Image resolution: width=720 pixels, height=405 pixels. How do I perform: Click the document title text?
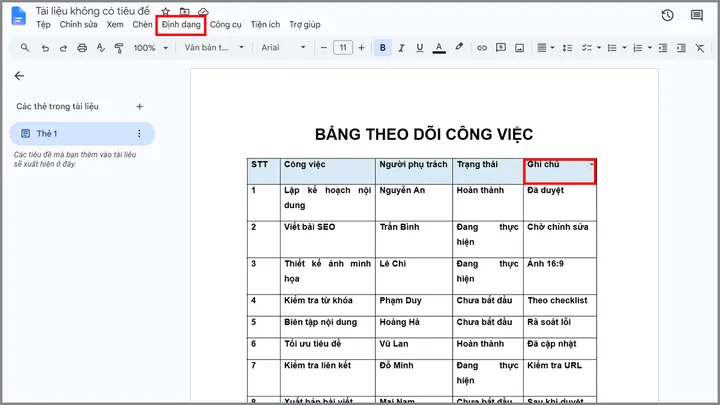coord(92,11)
